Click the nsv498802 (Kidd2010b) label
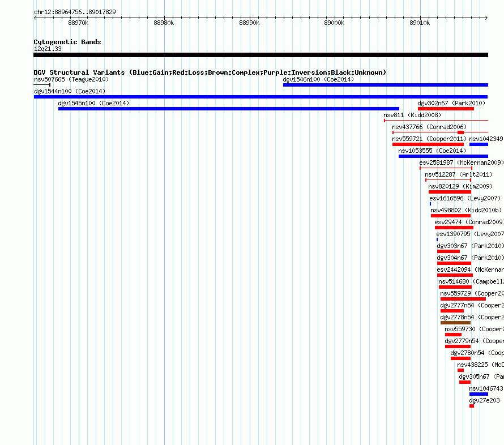 coord(466,210)
